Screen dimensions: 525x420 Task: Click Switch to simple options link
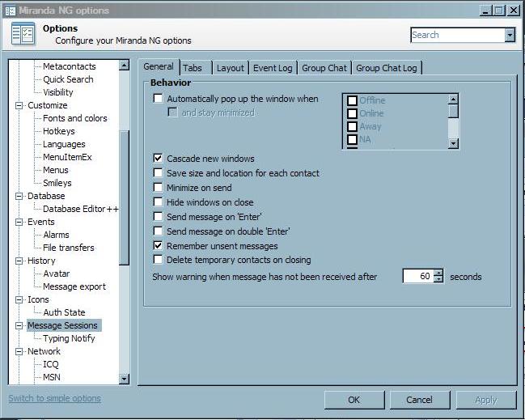pos(54,398)
